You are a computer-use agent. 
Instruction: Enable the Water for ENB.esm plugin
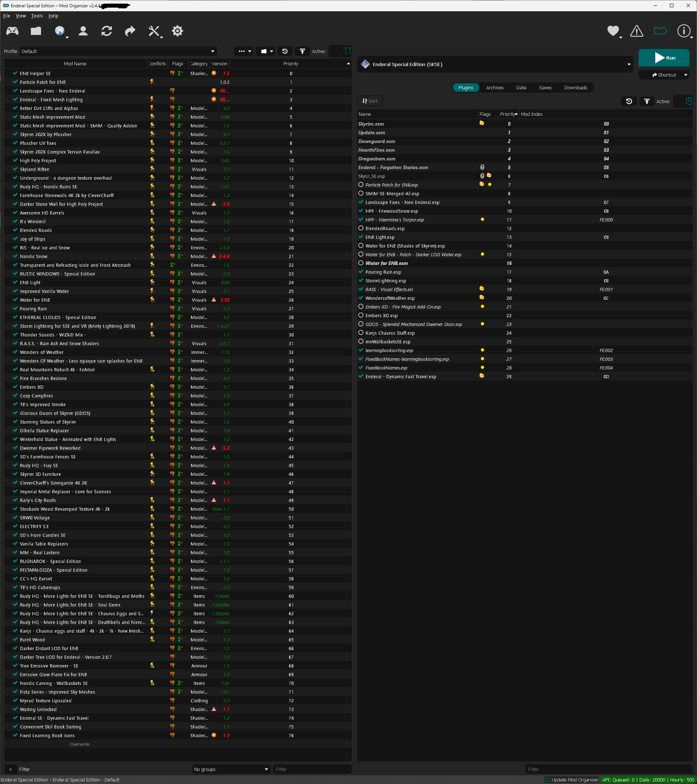(361, 263)
